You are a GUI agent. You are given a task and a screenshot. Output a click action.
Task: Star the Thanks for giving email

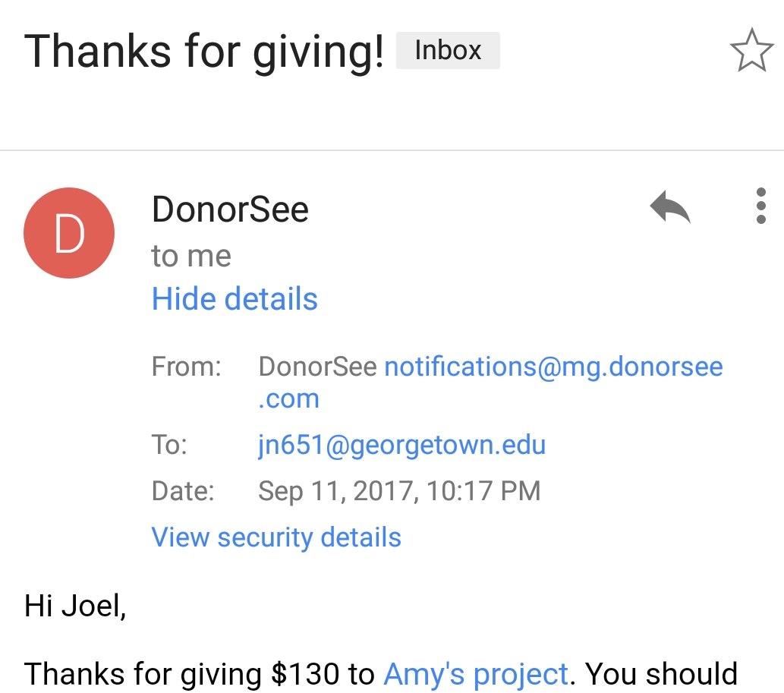tap(751, 51)
